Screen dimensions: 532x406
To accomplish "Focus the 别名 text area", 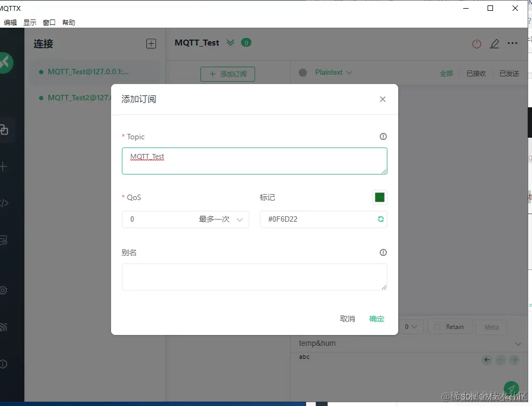I will [x=255, y=277].
